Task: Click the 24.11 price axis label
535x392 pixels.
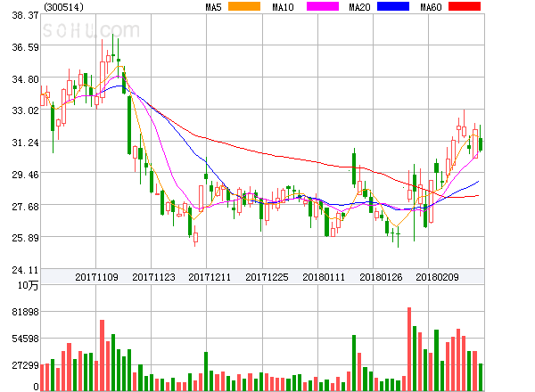Action: pos(25,270)
